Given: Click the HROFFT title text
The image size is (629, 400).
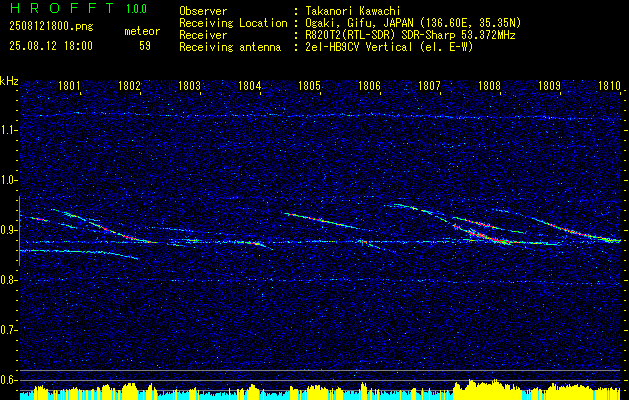Looking at the screenshot, I should click(61, 8).
